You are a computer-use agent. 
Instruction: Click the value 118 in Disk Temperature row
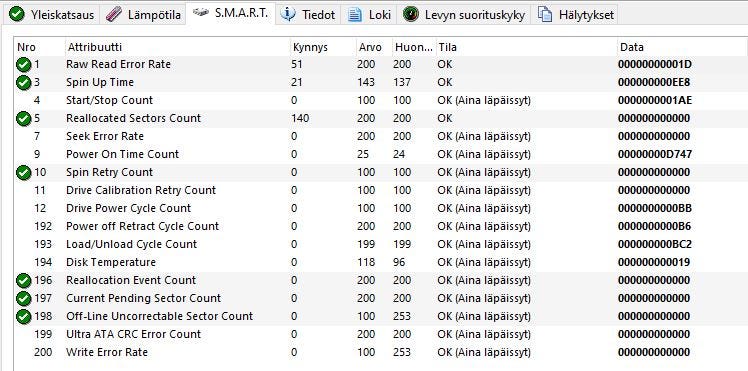(x=366, y=262)
